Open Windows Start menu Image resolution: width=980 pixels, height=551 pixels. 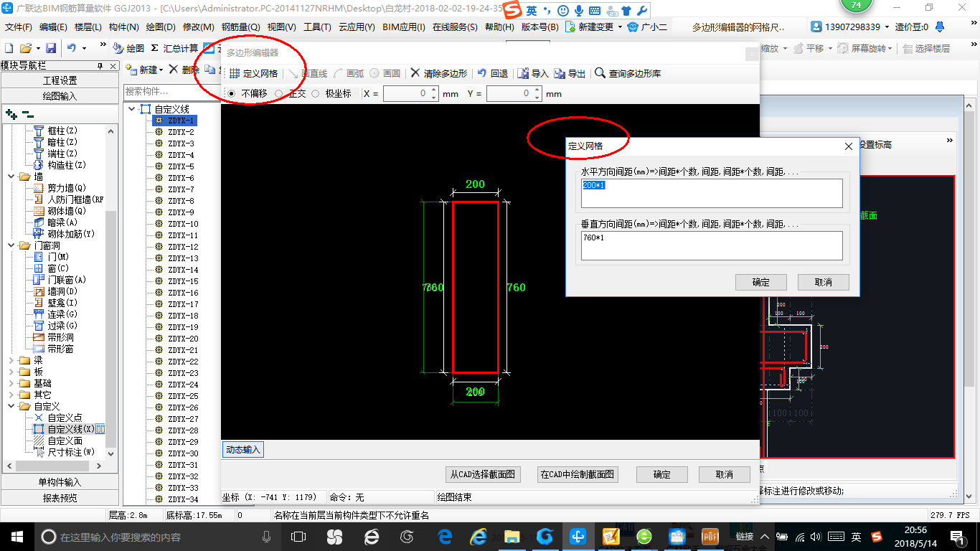[17, 536]
